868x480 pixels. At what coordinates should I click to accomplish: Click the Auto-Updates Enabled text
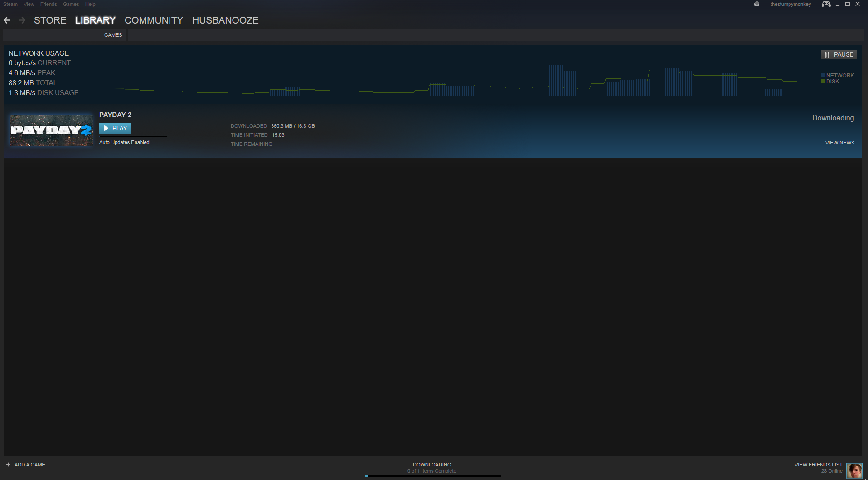(124, 142)
